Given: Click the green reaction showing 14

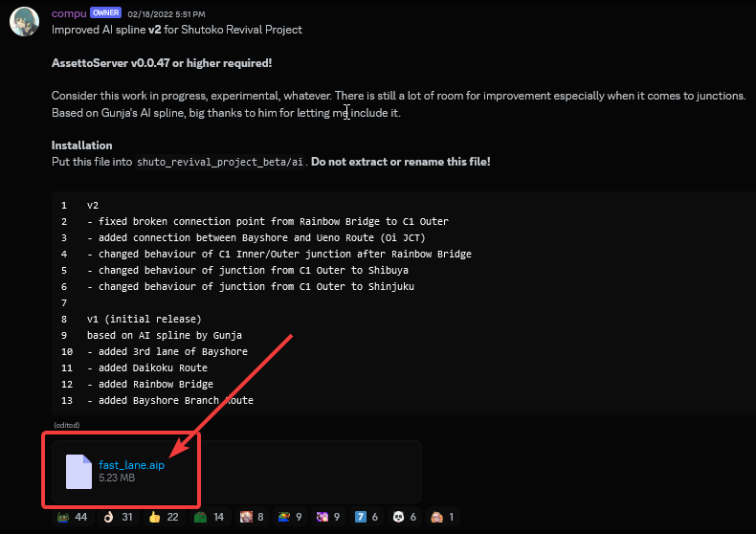Looking at the screenshot, I should (x=210, y=517).
